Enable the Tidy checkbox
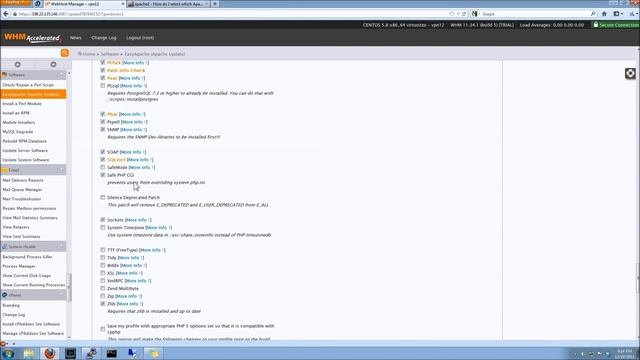Screen dimensions: 640x360 [x=103, y=258]
